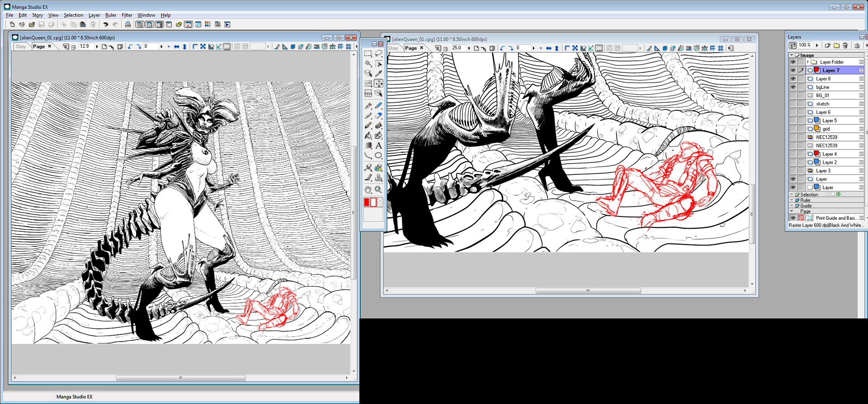Select the Move Layer tool
Screen dimensions: 868x404
pos(378,83)
